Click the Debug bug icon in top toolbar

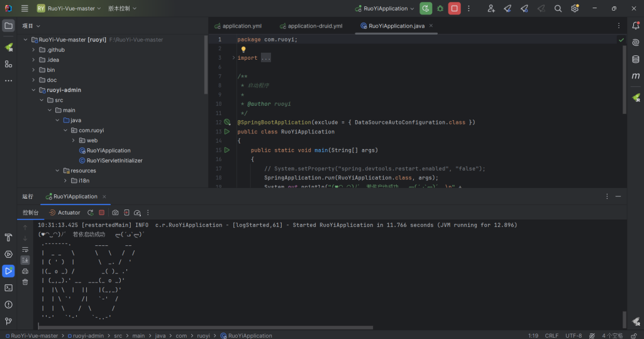(x=440, y=8)
